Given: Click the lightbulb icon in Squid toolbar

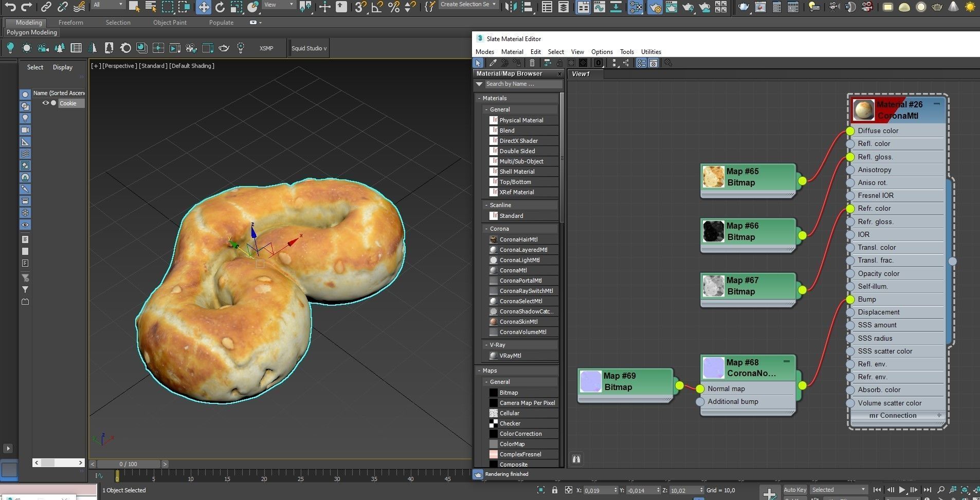Looking at the screenshot, I should (10, 48).
